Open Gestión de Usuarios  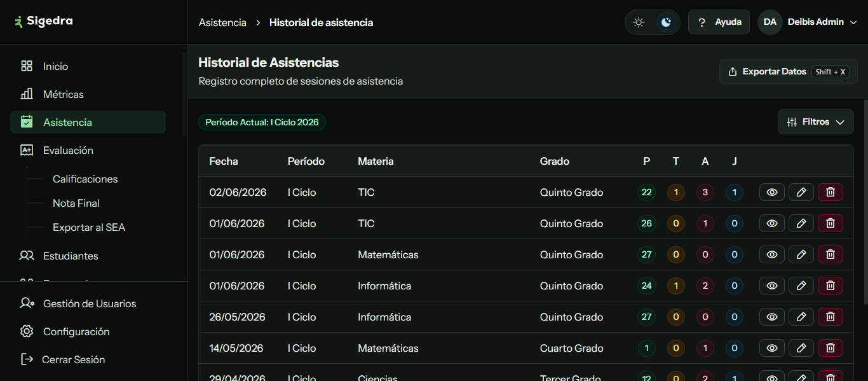point(88,303)
